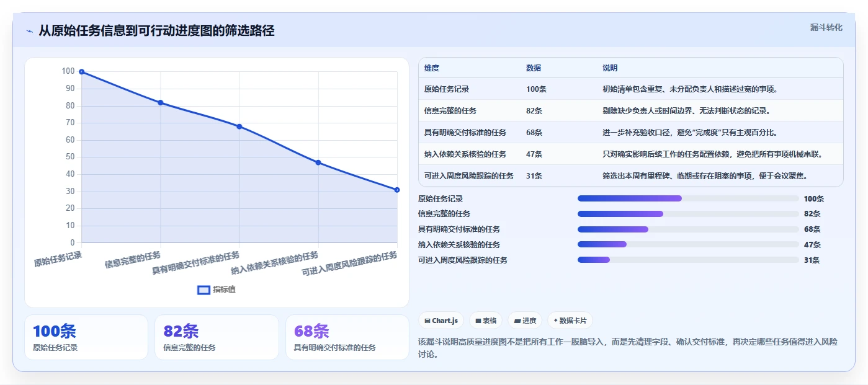Click the y-axis label 50 on the chart

tap(69, 157)
